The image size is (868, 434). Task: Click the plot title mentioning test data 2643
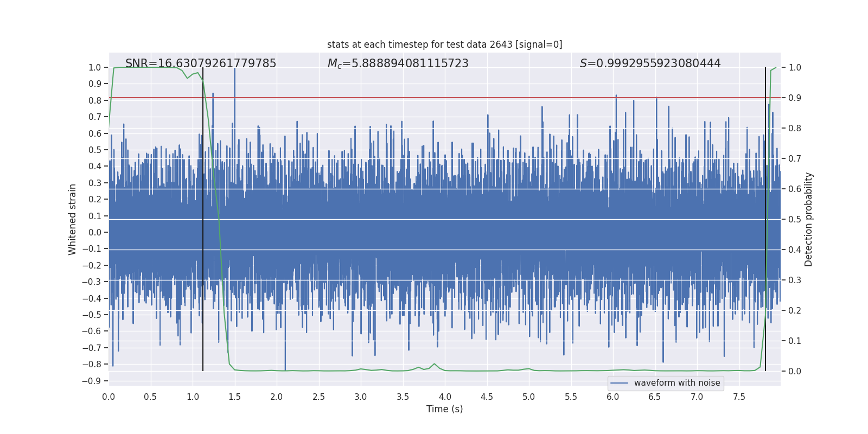click(x=444, y=44)
